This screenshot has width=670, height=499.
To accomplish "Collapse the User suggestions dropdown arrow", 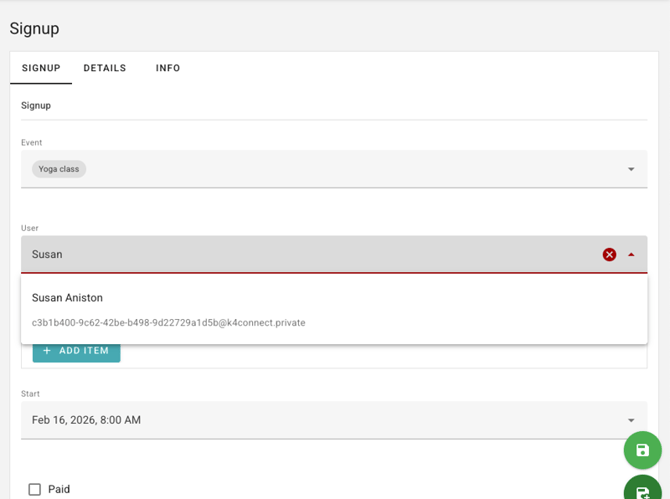I will [631, 255].
